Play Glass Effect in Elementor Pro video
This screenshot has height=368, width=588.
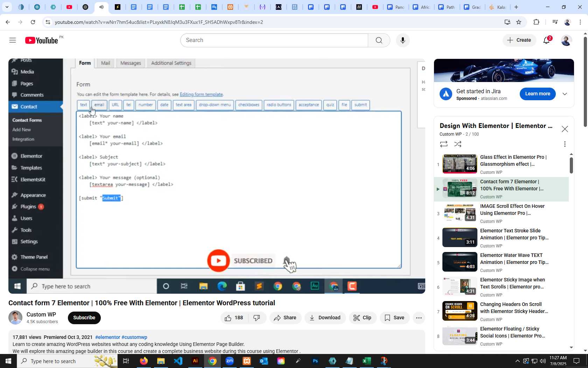pyautogui.click(x=501, y=164)
